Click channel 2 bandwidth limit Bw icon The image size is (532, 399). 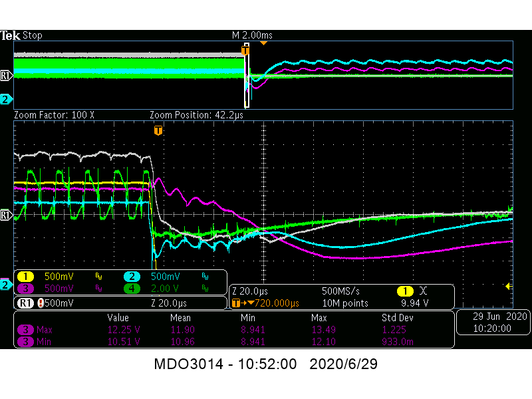pyautogui.click(x=205, y=277)
